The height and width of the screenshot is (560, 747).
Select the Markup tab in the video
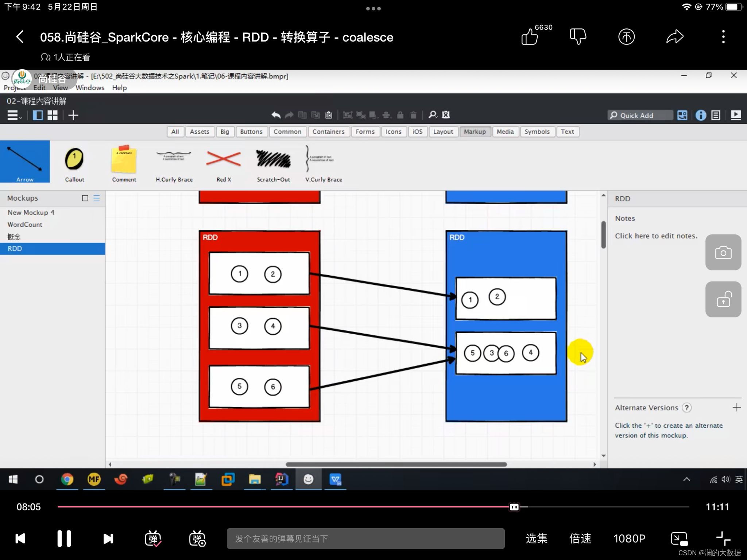pyautogui.click(x=475, y=132)
